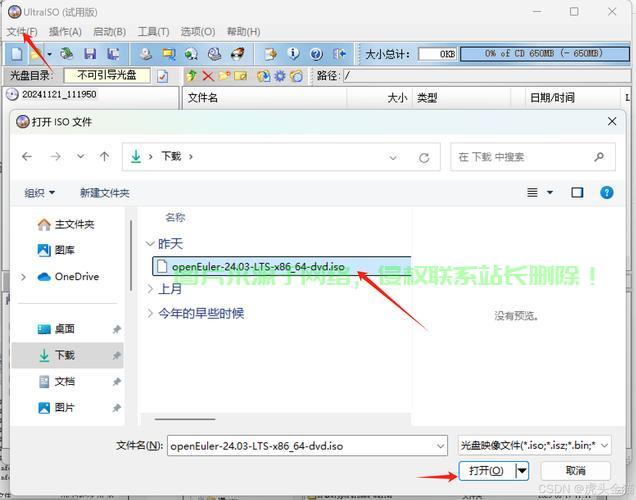Open the 文件名 combo box dropdown arrow
The image size is (636, 500).
click(440, 446)
